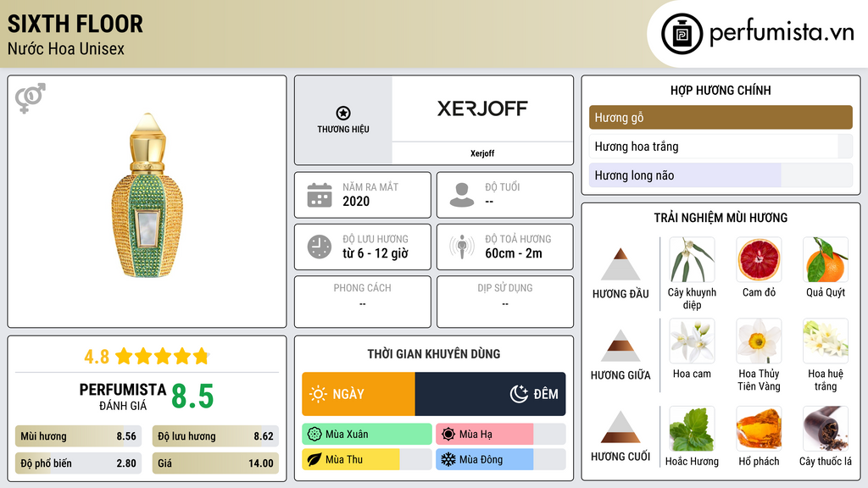This screenshot has height=488, width=868.
Task: Click the Hương gỗ accord bar
Action: pyautogui.click(x=721, y=118)
